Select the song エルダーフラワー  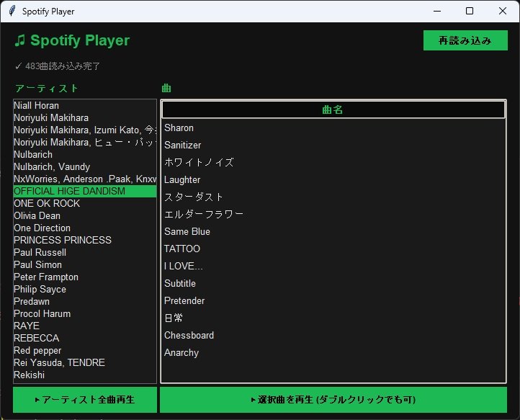click(x=333, y=214)
